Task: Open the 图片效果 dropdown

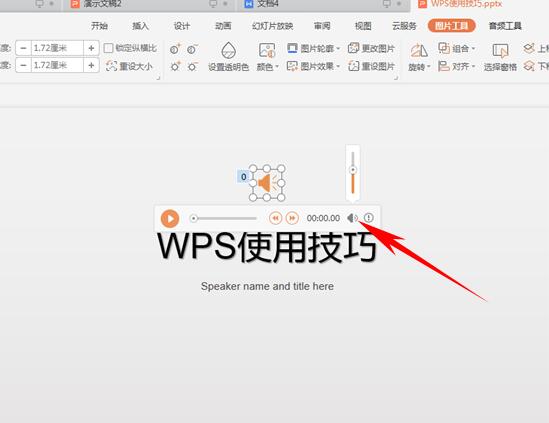Action: (314, 66)
